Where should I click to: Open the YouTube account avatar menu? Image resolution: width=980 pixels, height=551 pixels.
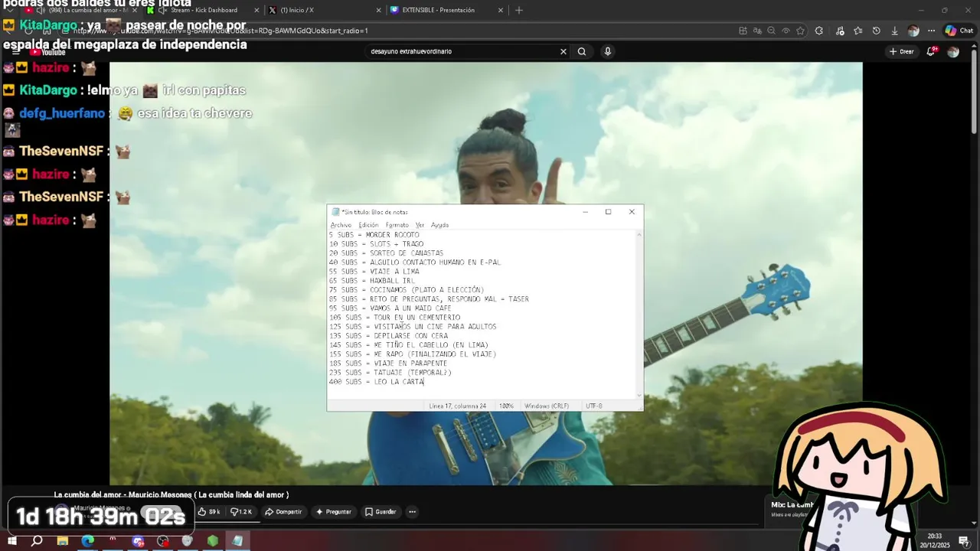(x=953, y=51)
